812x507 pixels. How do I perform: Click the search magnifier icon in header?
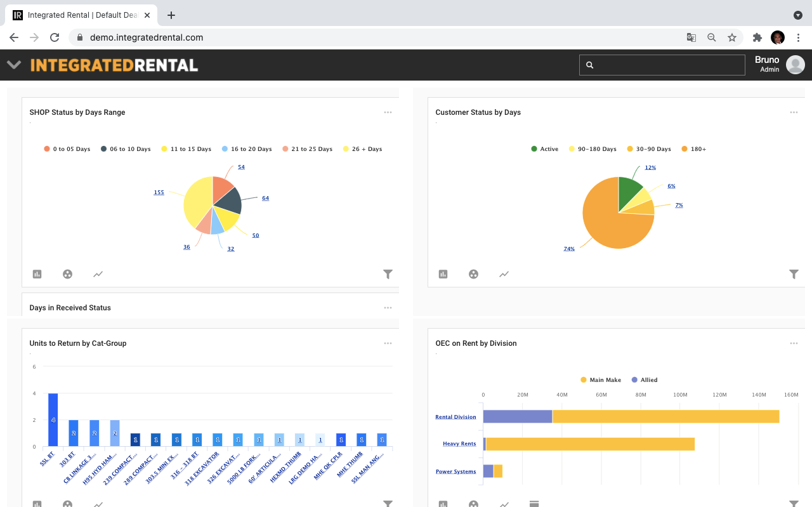(590, 65)
